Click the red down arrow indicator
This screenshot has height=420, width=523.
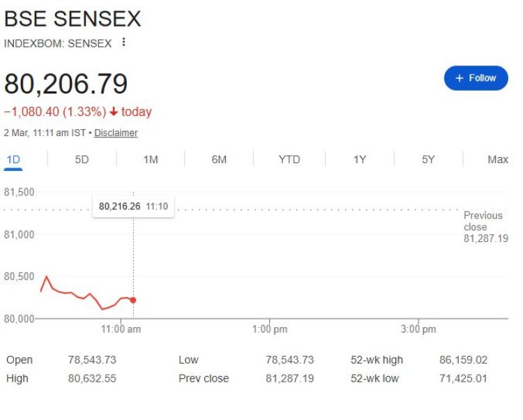click(114, 112)
